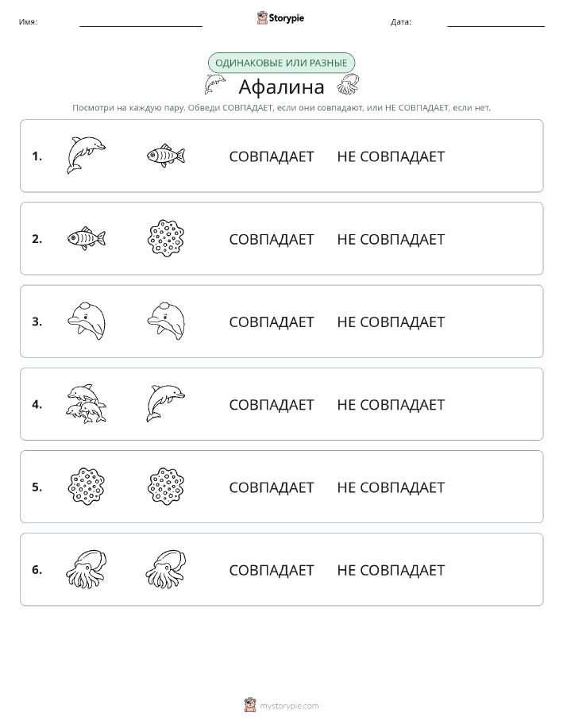Click the second fish picture in row 1

click(166, 156)
